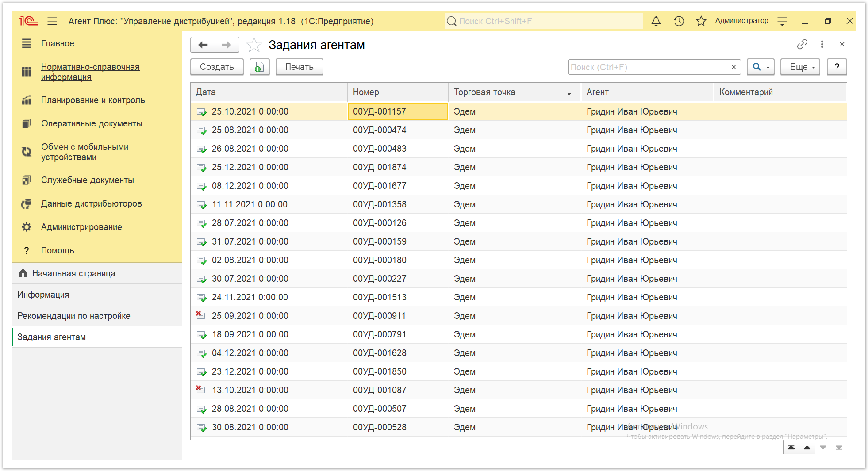Open the Главное section

(58, 43)
